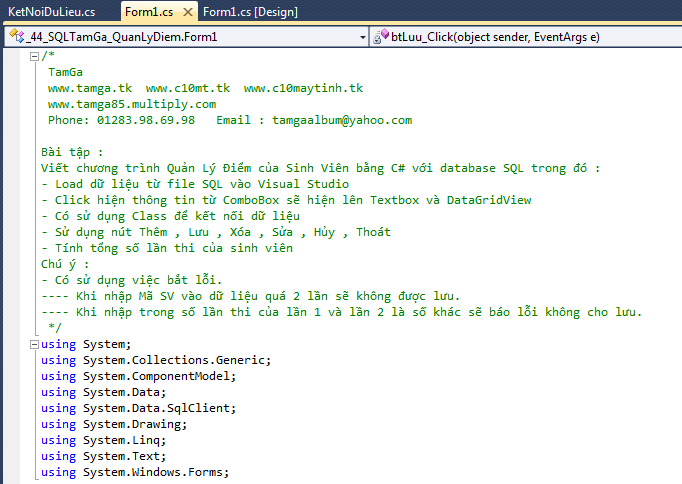Click the 'Viết chương trình Quản Lý Điểm' line
The height and width of the screenshot is (484, 682).
321,168
